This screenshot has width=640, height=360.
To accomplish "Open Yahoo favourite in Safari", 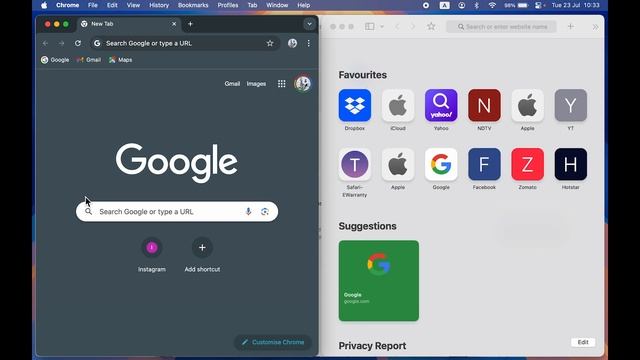I will coord(441,105).
